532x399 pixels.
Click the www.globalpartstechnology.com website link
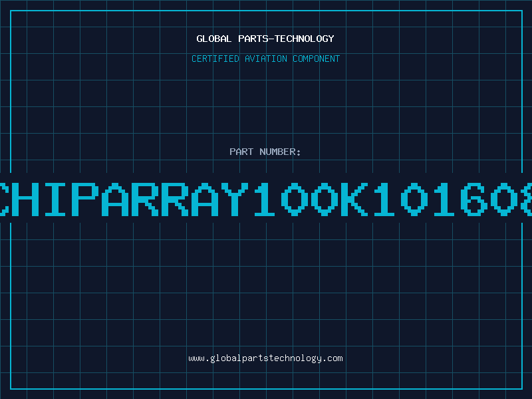pos(265,358)
